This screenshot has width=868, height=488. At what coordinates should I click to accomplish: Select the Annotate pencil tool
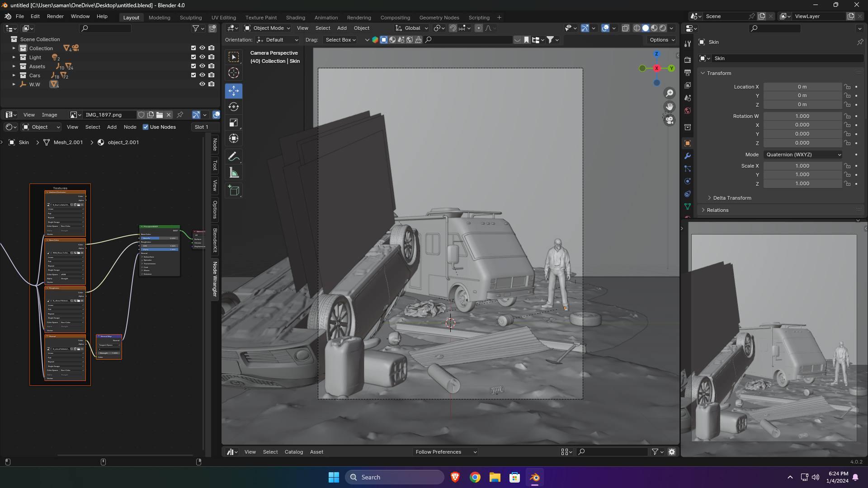tap(234, 157)
